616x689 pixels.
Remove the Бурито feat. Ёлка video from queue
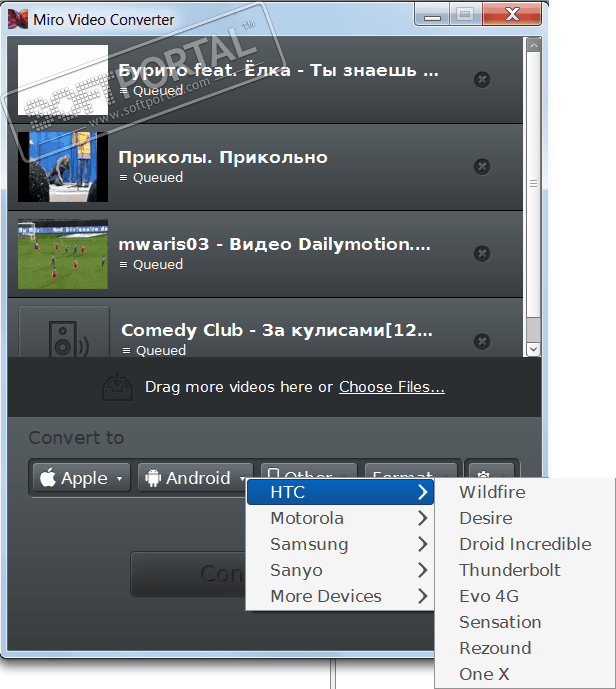482,80
